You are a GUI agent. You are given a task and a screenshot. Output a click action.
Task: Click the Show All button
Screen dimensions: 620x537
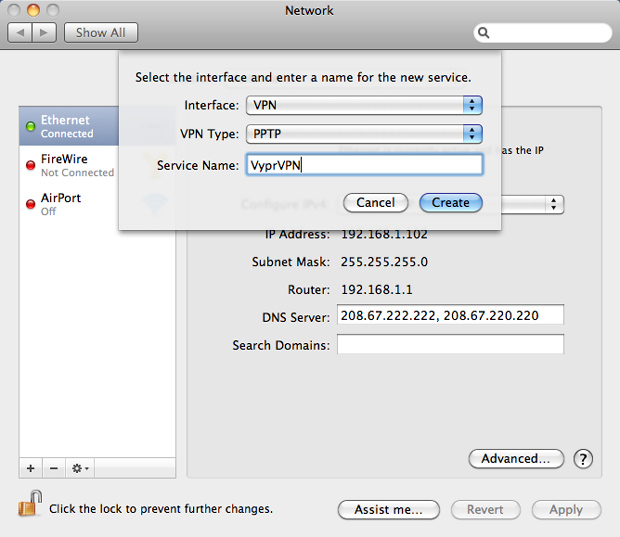(x=101, y=32)
